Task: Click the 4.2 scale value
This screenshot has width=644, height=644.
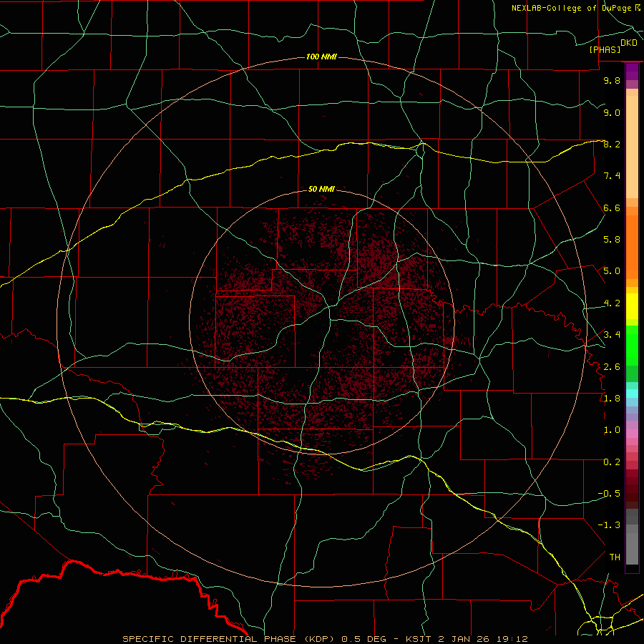Action: pos(612,303)
